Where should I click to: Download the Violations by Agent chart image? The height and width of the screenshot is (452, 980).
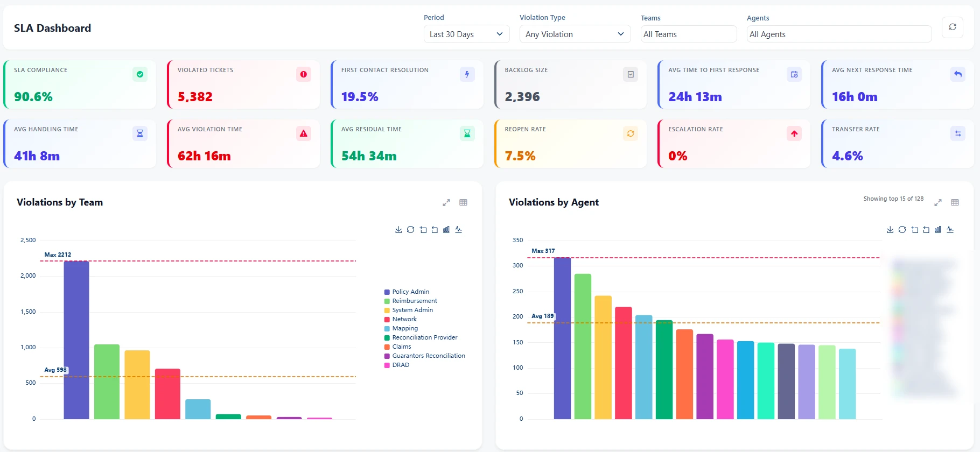pyautogui.click(x=890, y=230)
